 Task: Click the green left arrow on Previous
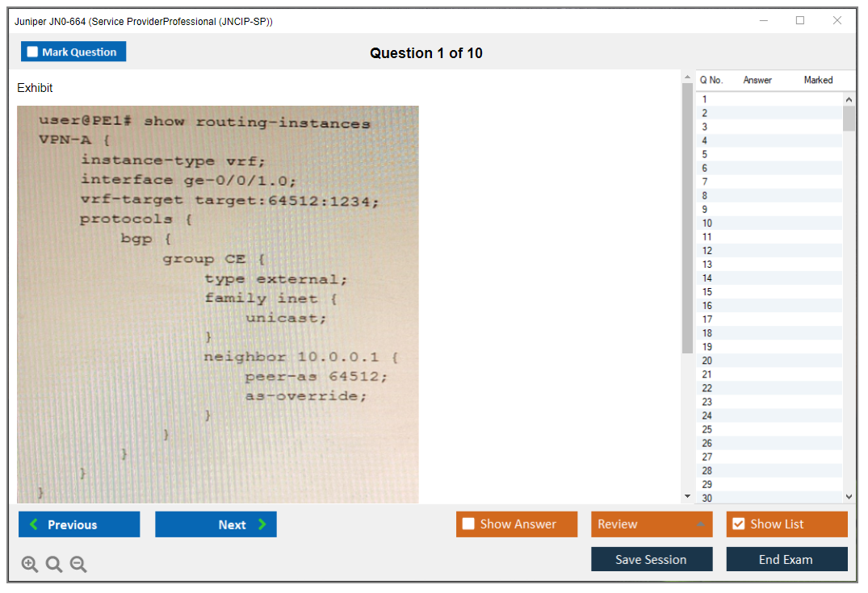34,524
